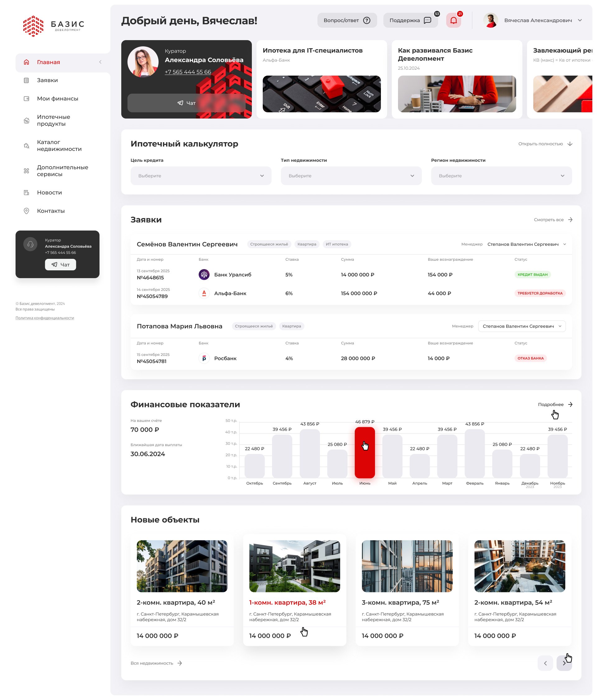Click the chat bubble icon in Поддержка
597x700 pixels.
click(427, 20)
